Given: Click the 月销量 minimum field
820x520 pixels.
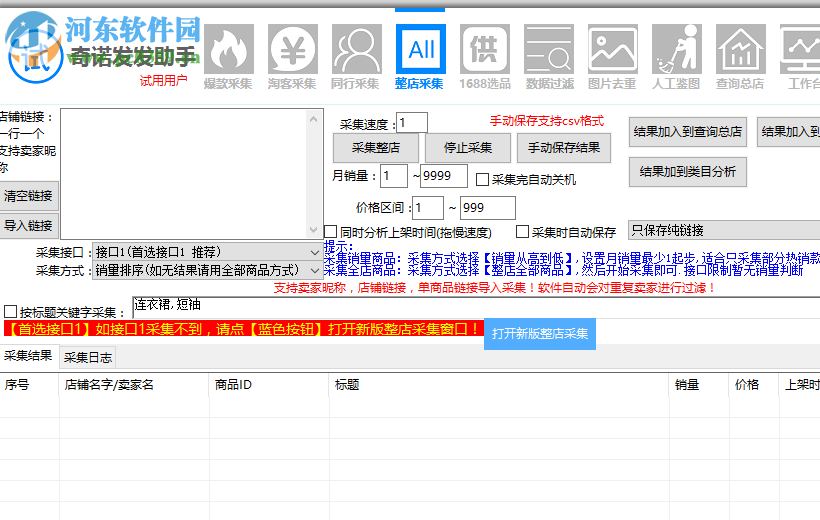Looking at the screenshot, I should coord(394,176).
